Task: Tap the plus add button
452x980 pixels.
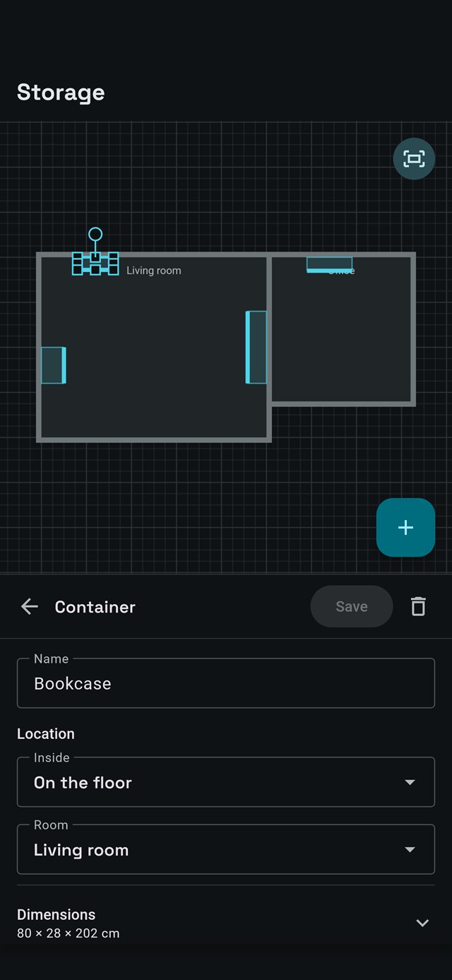Action: (405, 527)
